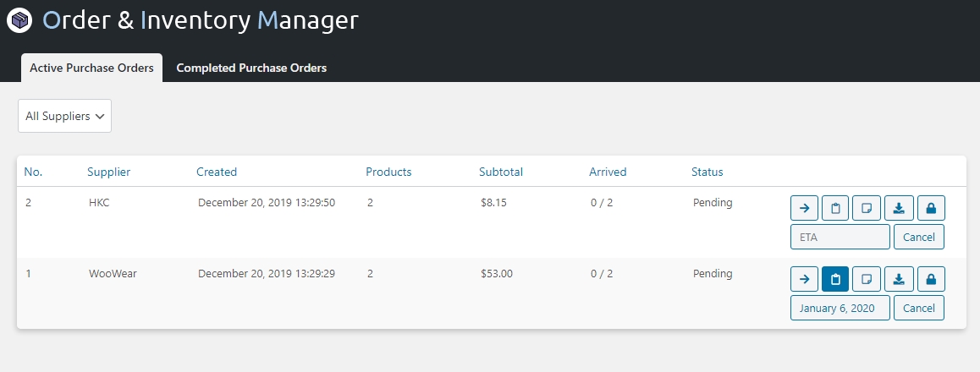This screenshot has height=372, width=980.
Task: Click the download icon for WooWear order
Action: (x=899, y=279)
